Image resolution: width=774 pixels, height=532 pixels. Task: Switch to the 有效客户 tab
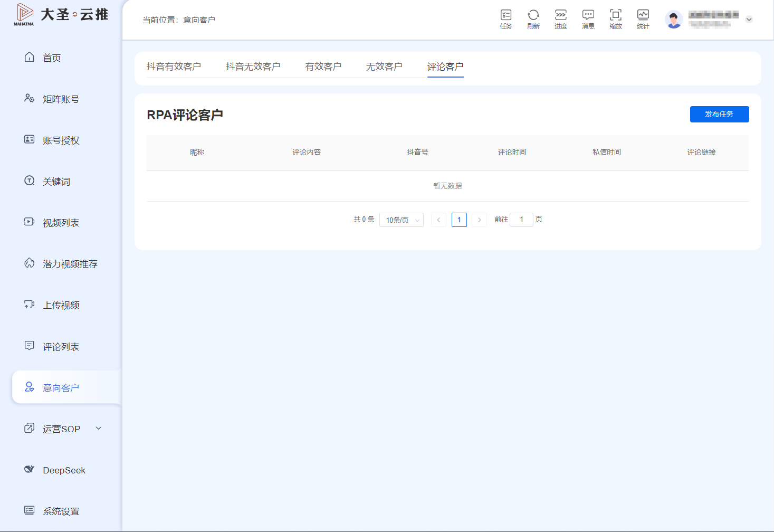click(323, 66)
